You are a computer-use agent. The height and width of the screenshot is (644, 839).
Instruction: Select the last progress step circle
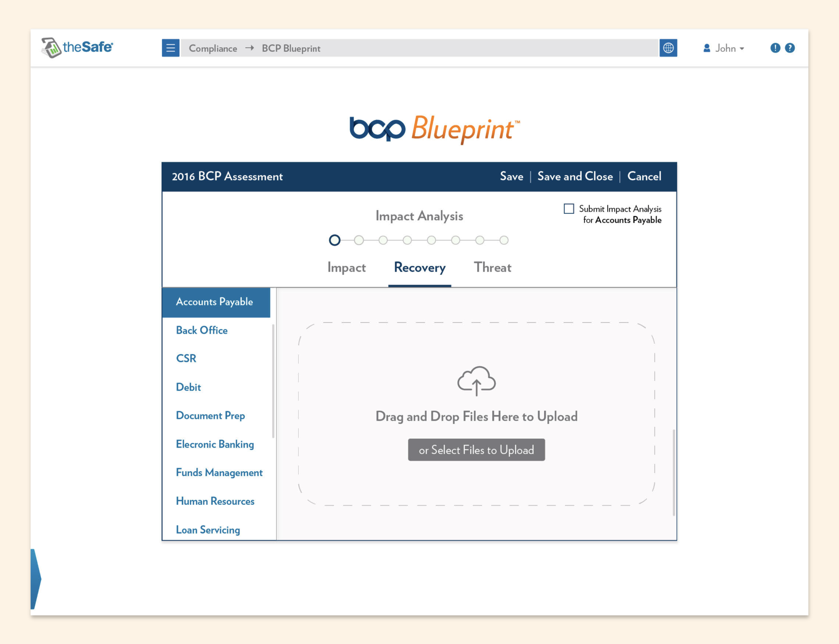pos(504,240)
